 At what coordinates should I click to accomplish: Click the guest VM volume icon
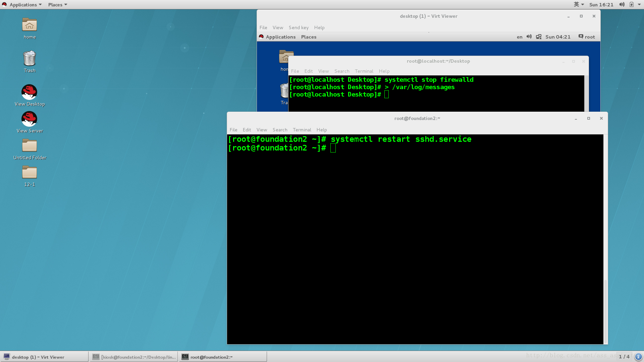529,37
